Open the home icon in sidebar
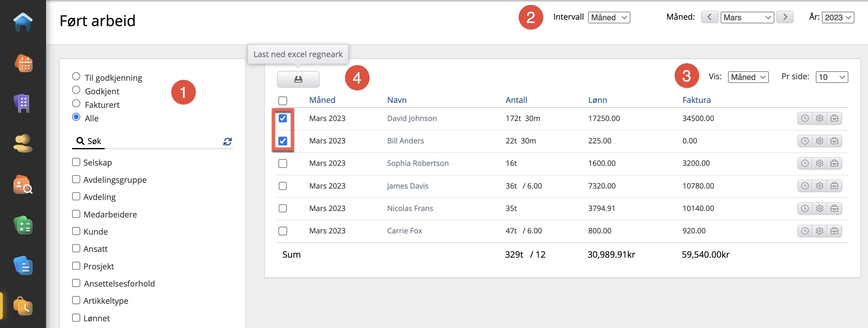The height and width of the screenshot is (328, 868). click(23, 22)
